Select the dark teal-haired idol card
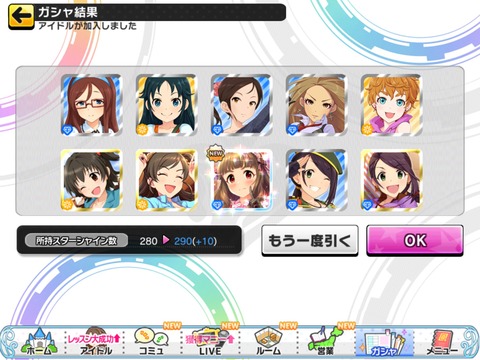Image resolution: width=480 pixels, height=360 pixels. click(x=166, y=105)
